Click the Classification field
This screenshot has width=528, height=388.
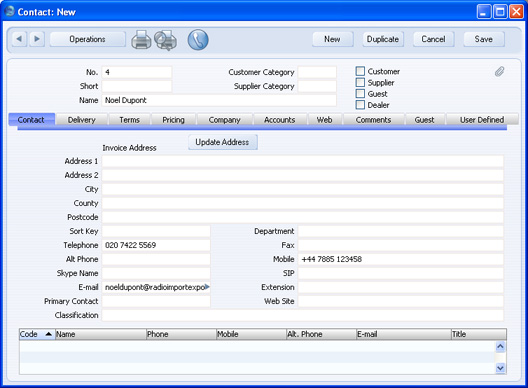(303, 316)
